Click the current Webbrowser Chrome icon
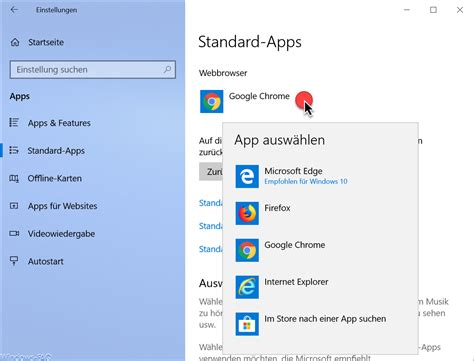474x361 pixels. click(x=212, y=101)
